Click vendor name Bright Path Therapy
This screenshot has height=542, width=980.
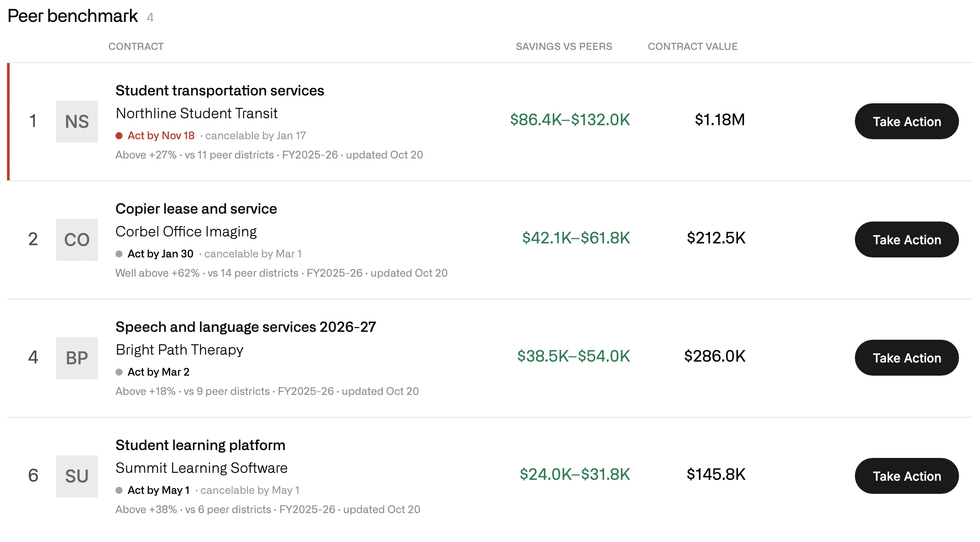[179, 350]
